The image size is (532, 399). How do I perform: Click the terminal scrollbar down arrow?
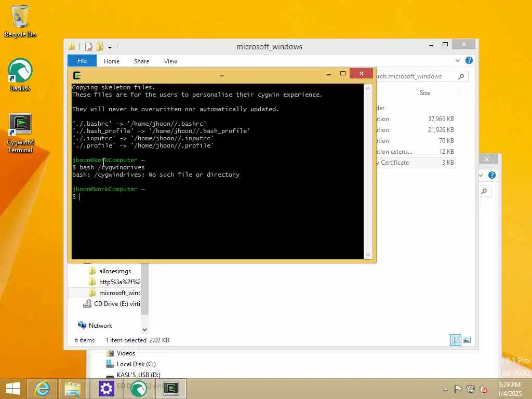(368, 255)
